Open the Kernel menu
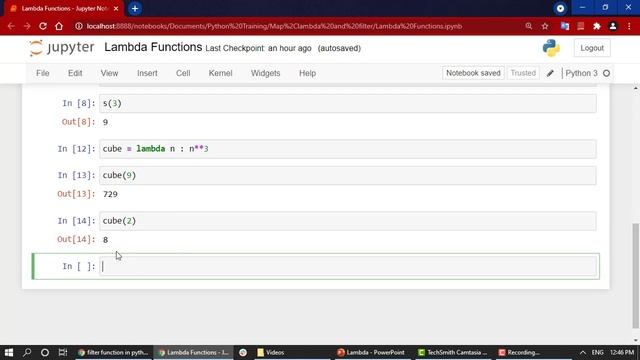Viewport: 640px width, 360px height. (220, 73)
